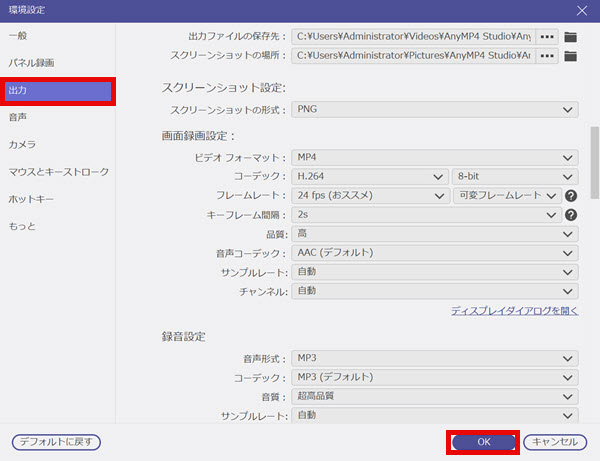
Task: Close the 環境設定 dialog window
Action: 582,9
